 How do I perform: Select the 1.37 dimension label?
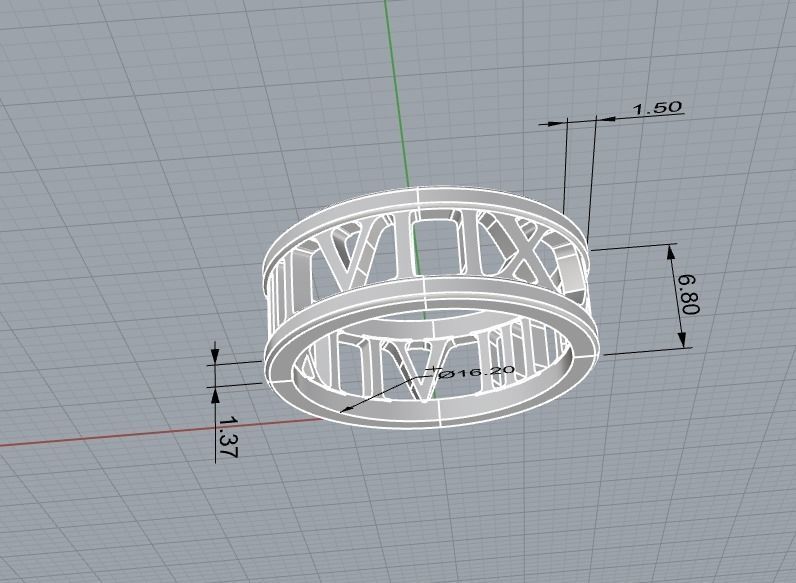click(x=228, y=437)
